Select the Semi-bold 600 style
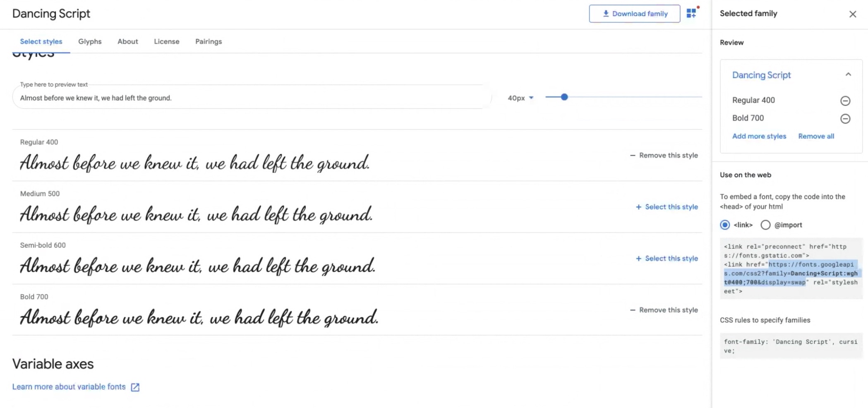 click(667, 259)
